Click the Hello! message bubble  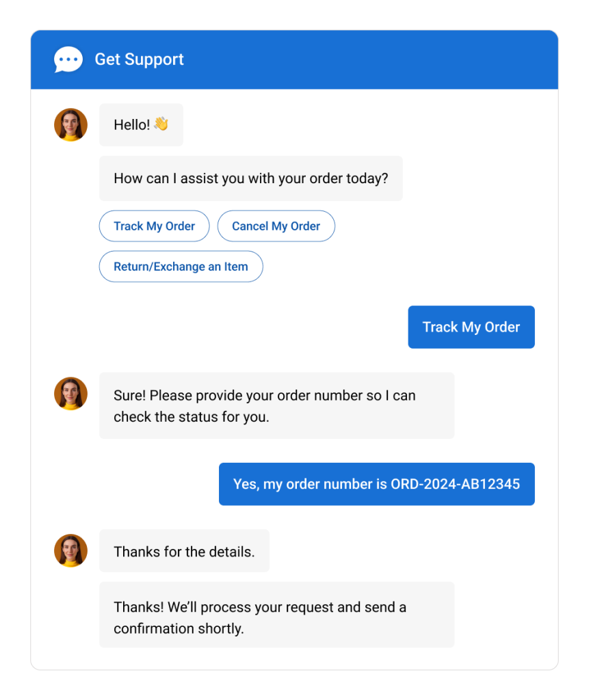click(141, 124)
